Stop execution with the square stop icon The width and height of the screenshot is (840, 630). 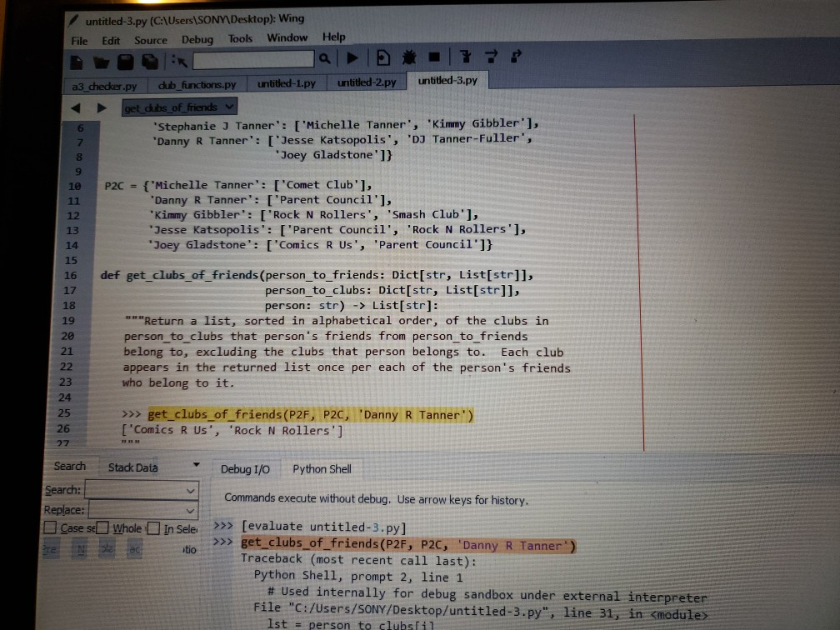(433, 58)
